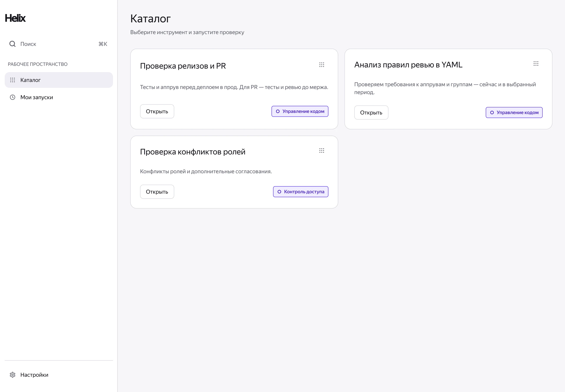Open the Проверка релизов и PR tool
565x392 pixels.
click(x=157, y=112)
